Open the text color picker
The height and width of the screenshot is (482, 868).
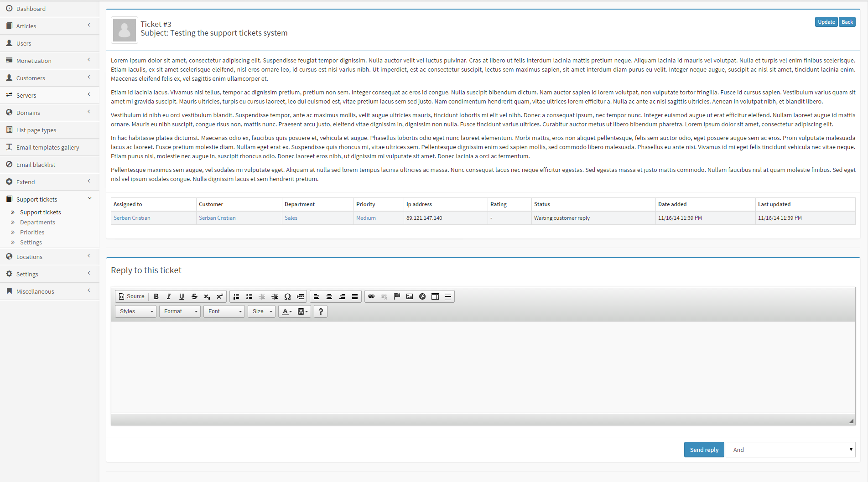click(x=286, y=311)
